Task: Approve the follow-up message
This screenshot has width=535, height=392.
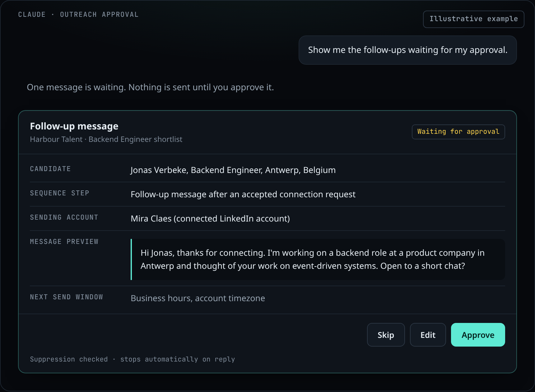Action: point(478,335)
